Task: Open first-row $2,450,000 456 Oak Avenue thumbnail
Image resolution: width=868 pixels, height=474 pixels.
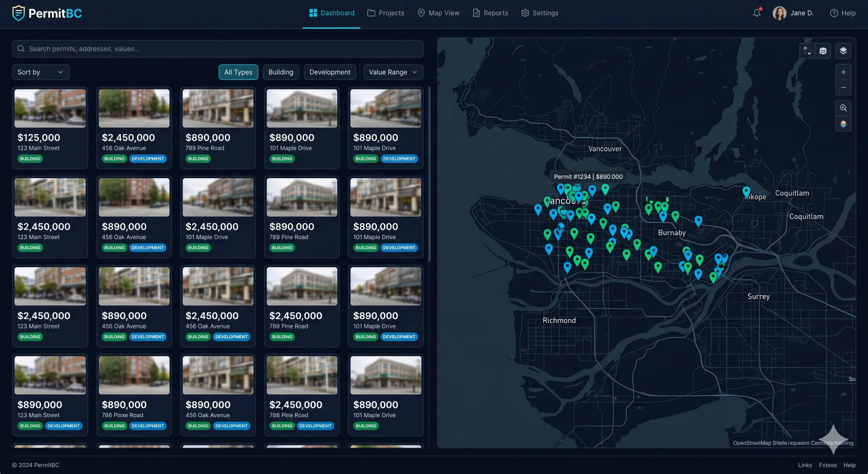Action: (x=134, y=108)
